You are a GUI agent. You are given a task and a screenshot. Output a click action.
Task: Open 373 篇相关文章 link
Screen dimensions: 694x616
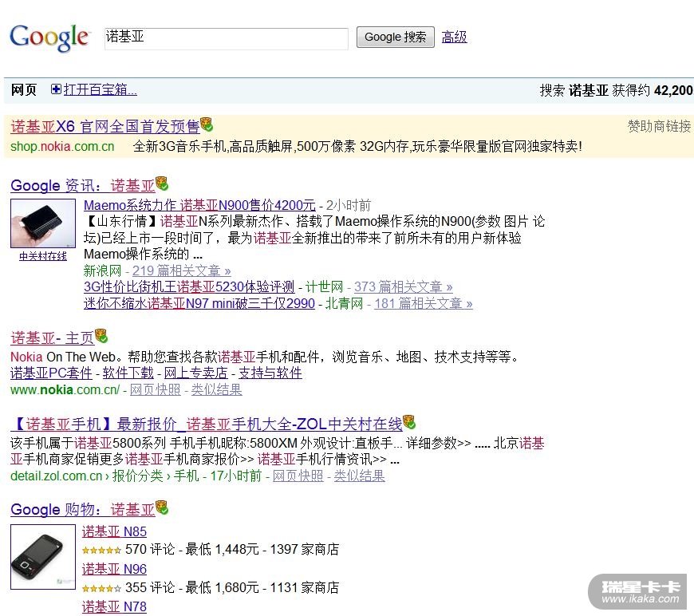403,287
